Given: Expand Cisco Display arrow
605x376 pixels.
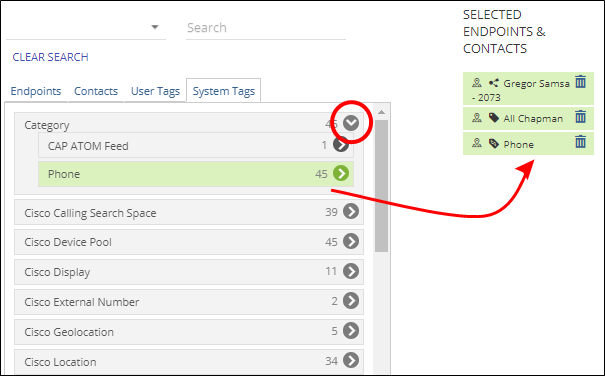Looking at the screenshot, I should [x=351, y=271].
